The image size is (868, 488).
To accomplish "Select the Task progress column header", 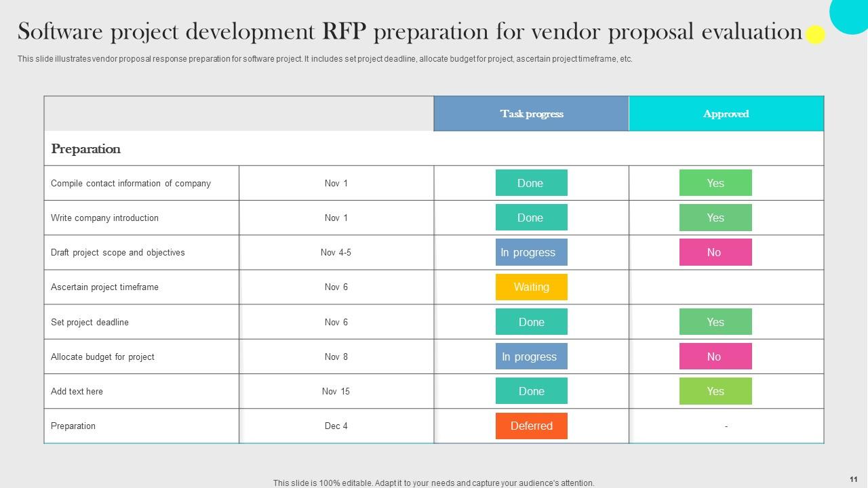I will tap(531, 113).
